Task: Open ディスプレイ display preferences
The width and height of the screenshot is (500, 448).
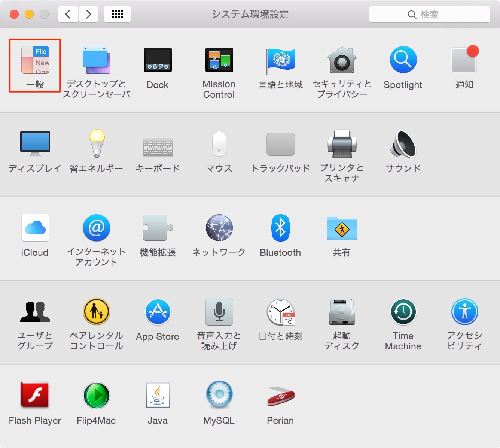Action: click(x=35, y=144)
